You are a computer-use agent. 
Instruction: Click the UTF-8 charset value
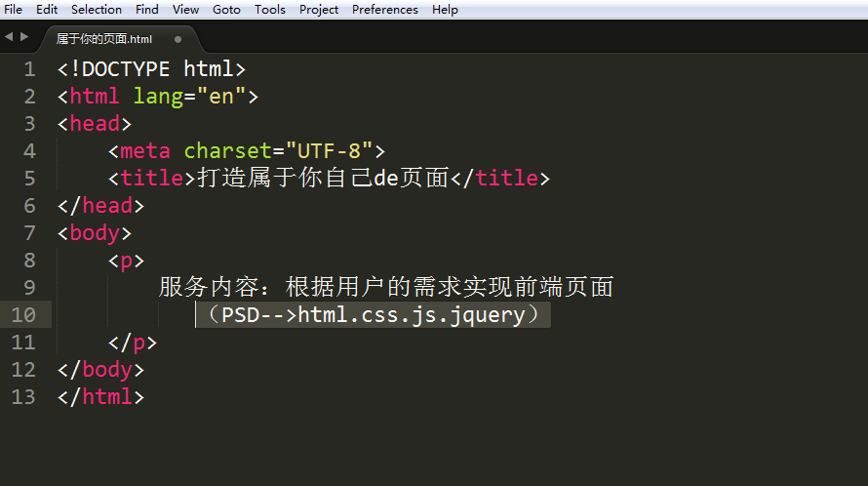pyautogui.click(x=335, y=151)
